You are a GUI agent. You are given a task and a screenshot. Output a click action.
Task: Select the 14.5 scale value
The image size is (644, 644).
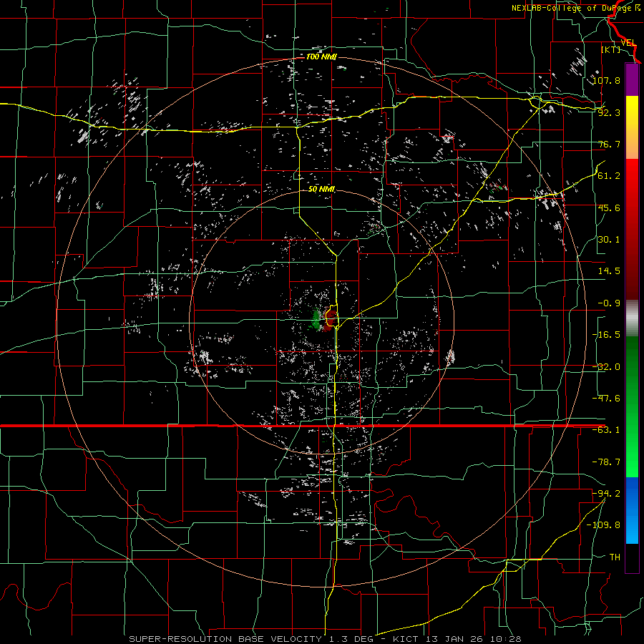click(609, 271)
